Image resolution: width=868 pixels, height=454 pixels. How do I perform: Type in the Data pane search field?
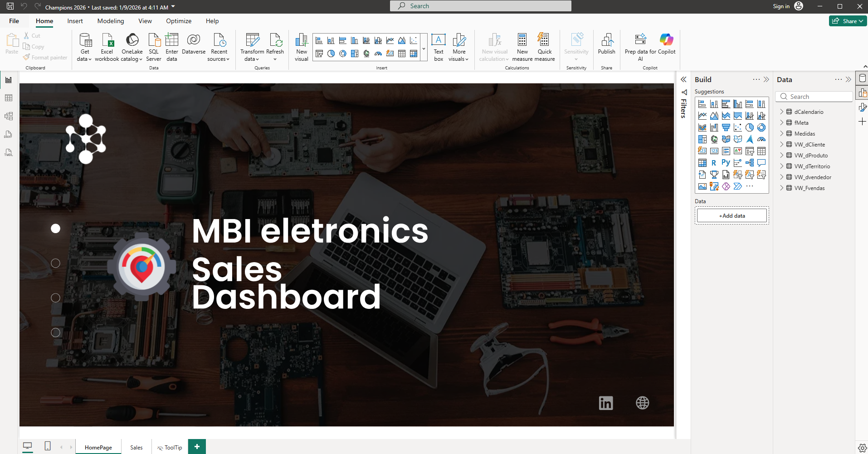tap(814, 96)
